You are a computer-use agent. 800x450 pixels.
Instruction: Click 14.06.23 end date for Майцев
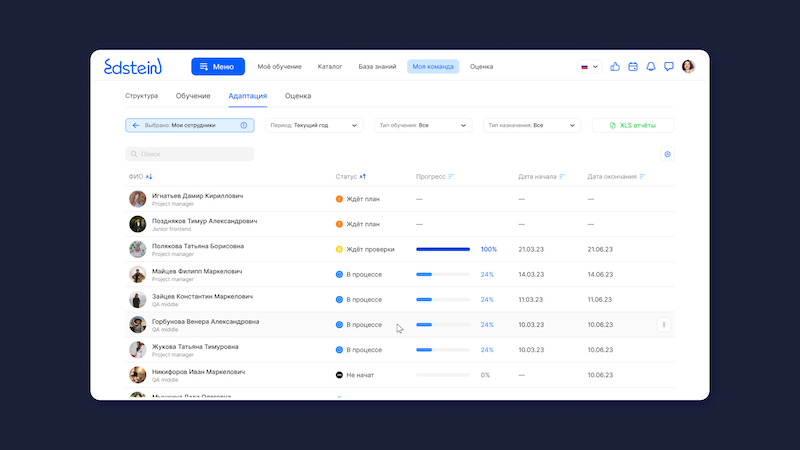(x=600, y=274)
